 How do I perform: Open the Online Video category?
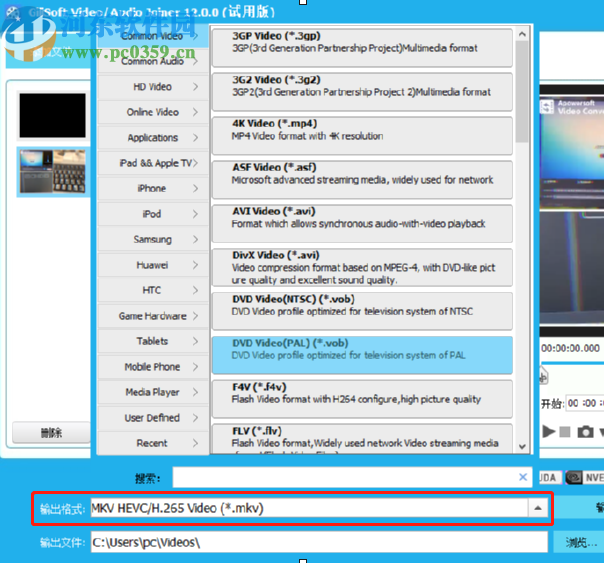[x=153, y=112]
